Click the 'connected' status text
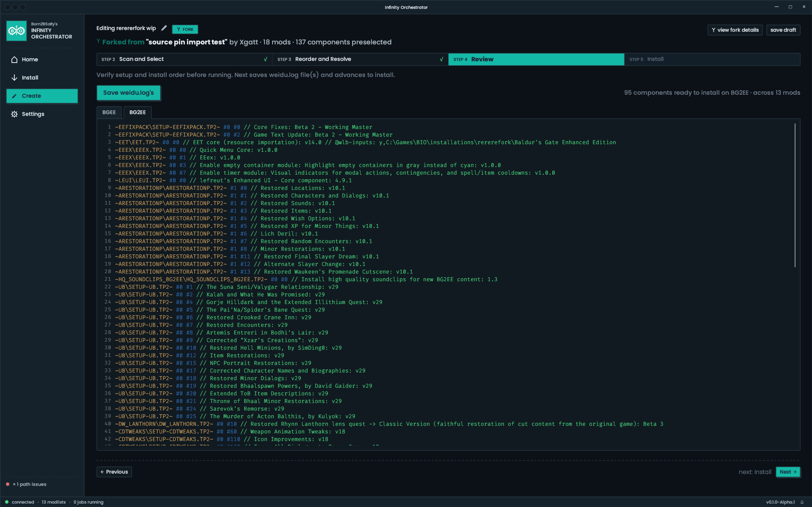The image size is (812, 507). (x=23, y=502)
